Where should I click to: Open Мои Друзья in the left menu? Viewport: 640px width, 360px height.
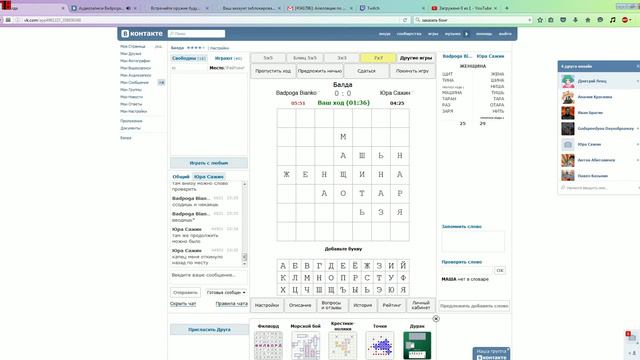click(131, 53)
